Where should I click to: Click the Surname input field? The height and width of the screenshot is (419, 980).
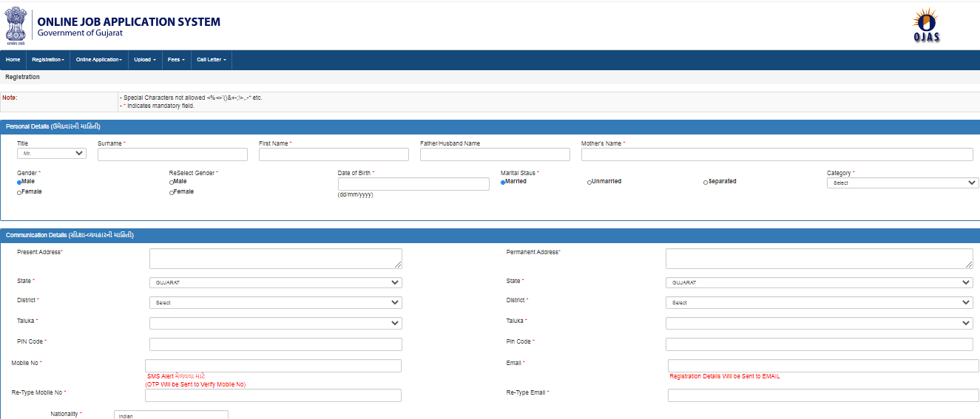click(172, 154)
